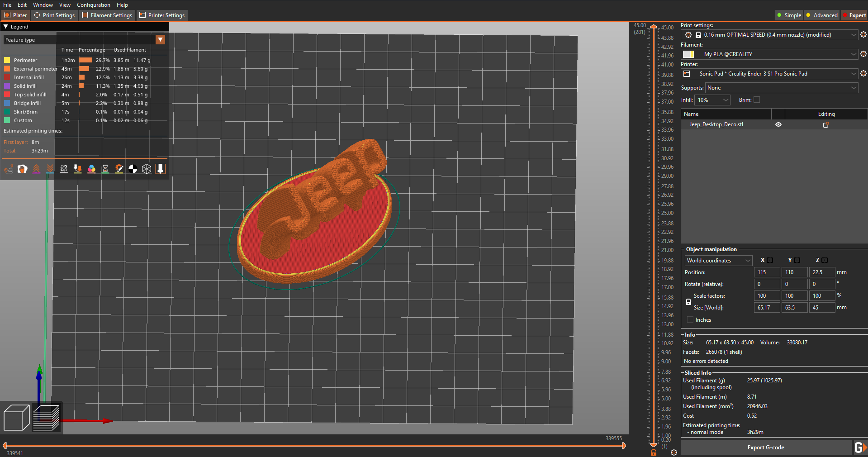Toggle tool changes visibility icon
The image size is (868, 457).
point(78,169)
